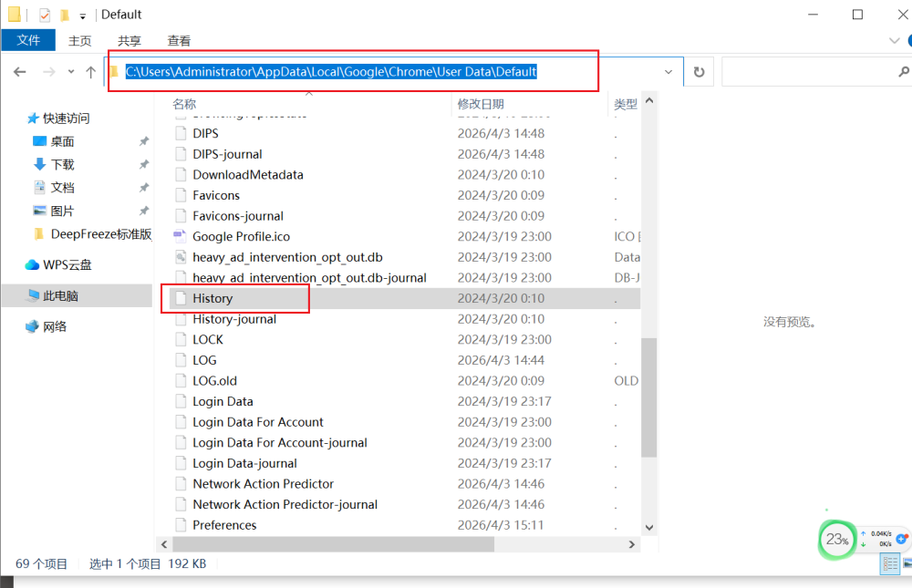Image resolution: width=912 pixels, height=588 pixels.
Task: Click the 23% floating performance widget
Action: [x=836, y=540]
